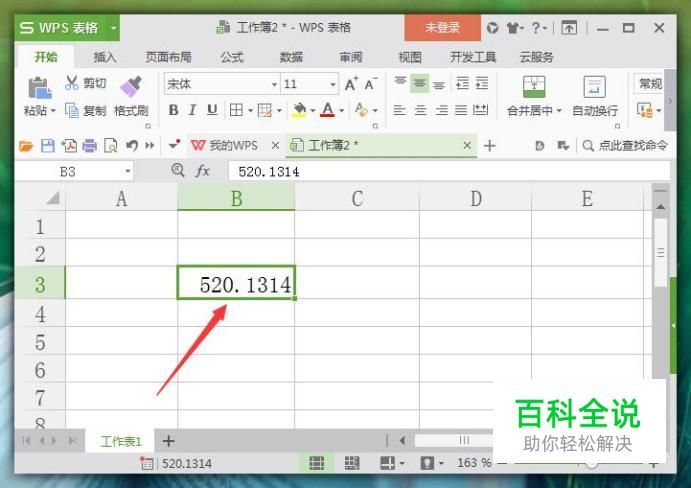Open the View (视图) tab
Image resolution: width=691 pixels, height=488 pixels.
click(x=410, y=57)
